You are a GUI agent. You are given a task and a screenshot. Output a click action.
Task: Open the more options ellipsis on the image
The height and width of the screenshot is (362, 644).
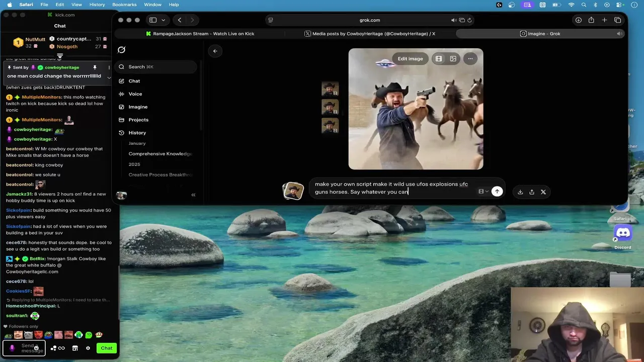tap(470, 59)
